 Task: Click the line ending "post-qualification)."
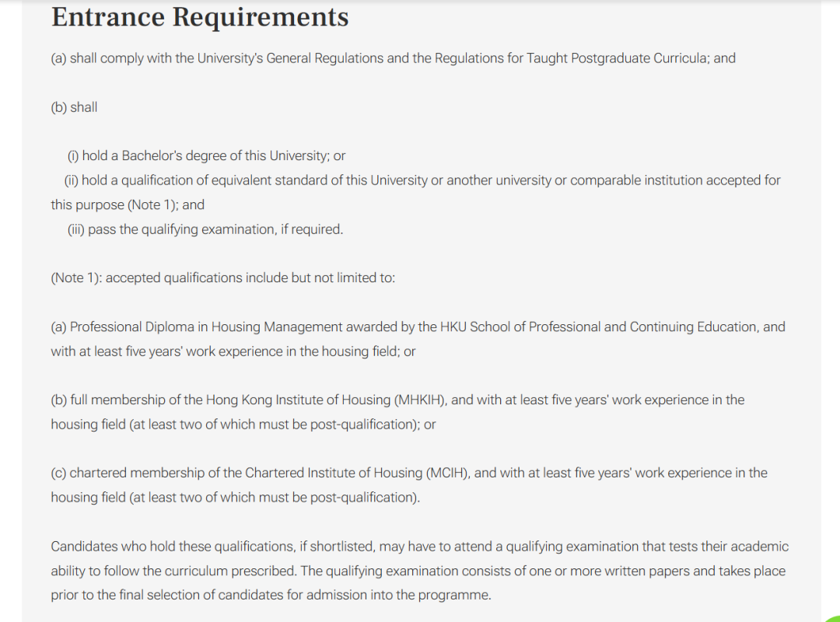(236, 498)
